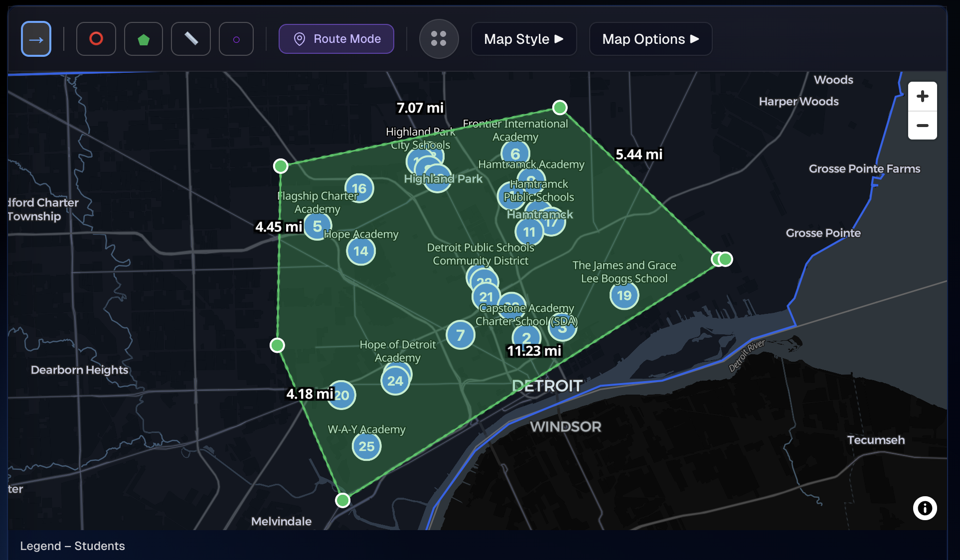
Task: Choose the small point marker tool
Action: click(236, 38)
